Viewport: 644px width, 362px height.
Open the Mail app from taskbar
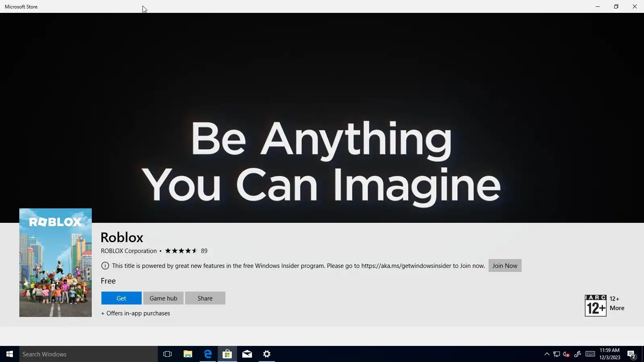(247, 354)
